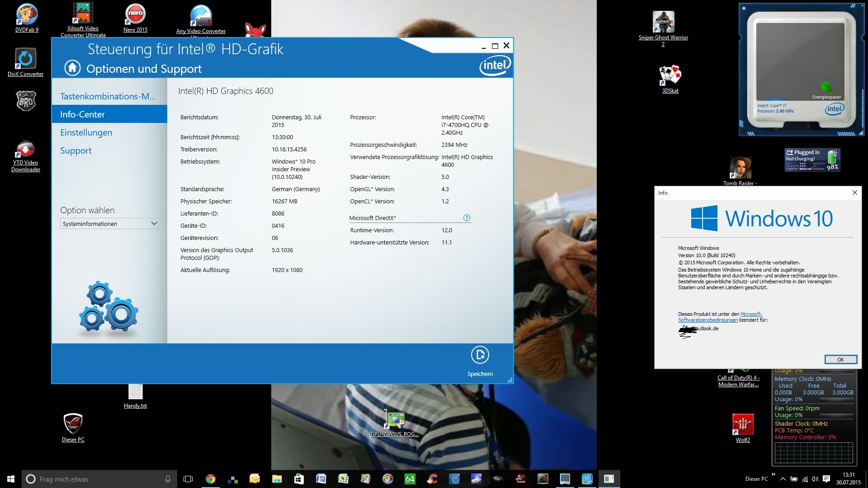Open the Einstellungen section
868x488 pixels.
tap(86, 132)
